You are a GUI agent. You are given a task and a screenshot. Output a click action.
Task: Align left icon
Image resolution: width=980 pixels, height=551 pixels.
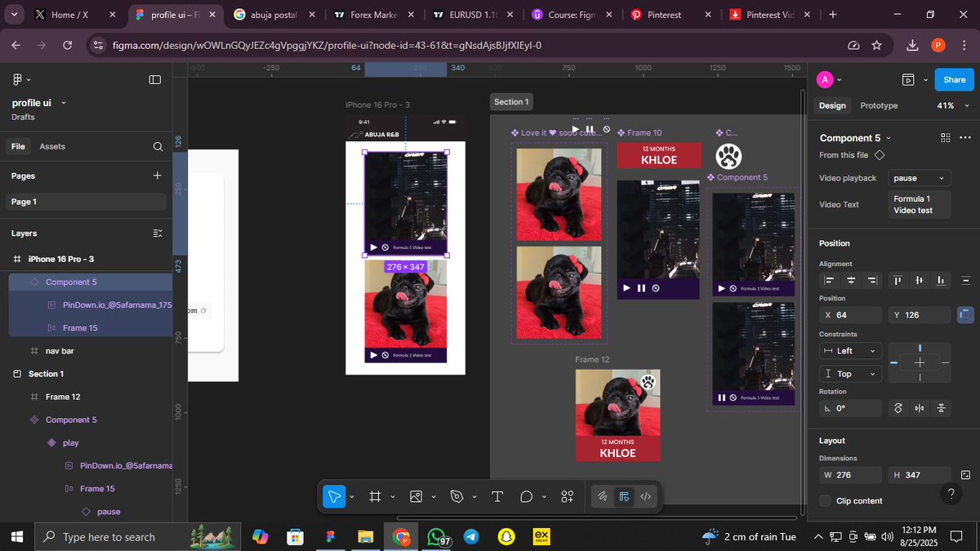pos(830,281)
